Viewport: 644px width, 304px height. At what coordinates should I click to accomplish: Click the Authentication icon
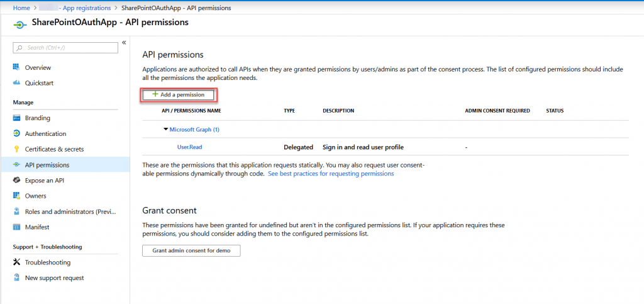pos(16,134)
